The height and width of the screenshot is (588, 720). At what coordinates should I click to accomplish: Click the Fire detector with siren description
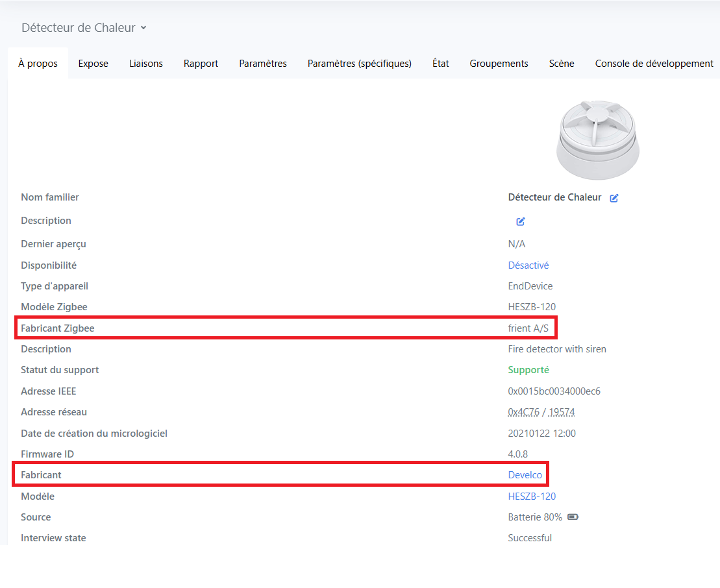point(557,349)
